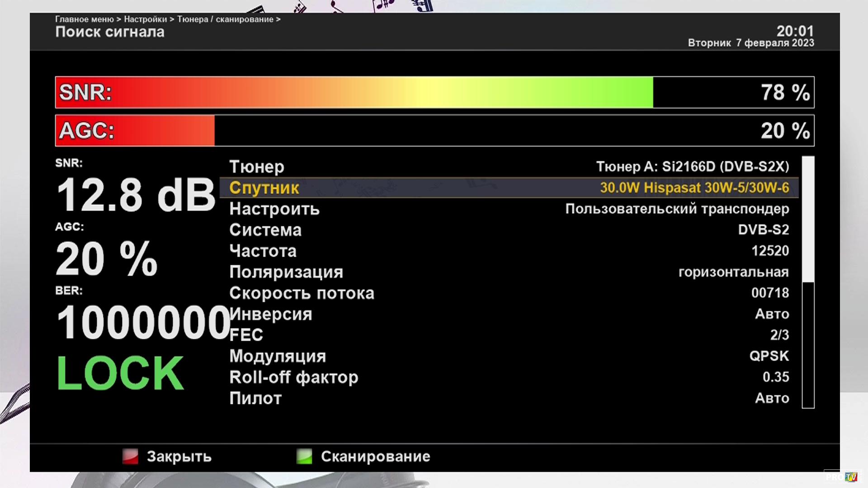Toggle Инверсия Авто setting
868x488 pixels.
pos(772,314)
